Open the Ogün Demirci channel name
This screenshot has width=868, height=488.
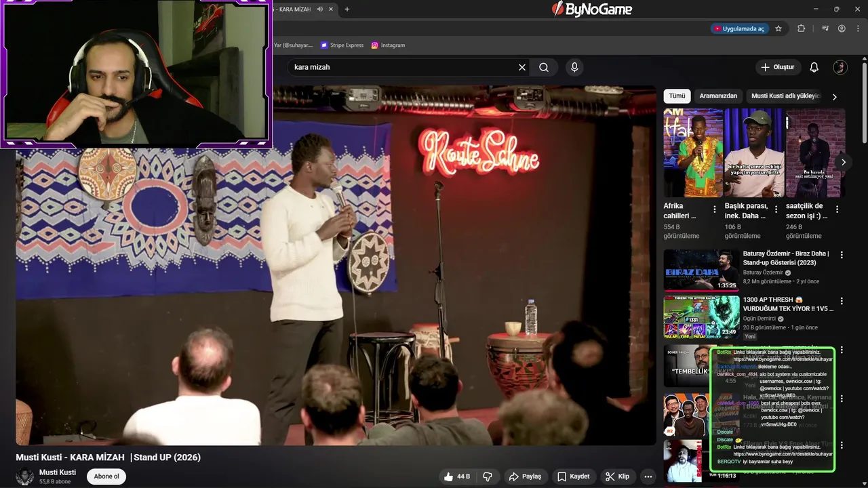[759, 319]
